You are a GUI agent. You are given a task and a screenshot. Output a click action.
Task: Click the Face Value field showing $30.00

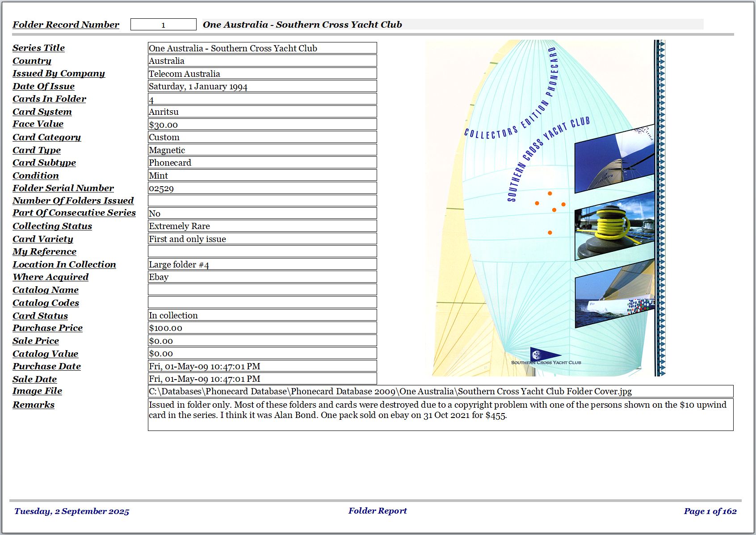(262, 125)
